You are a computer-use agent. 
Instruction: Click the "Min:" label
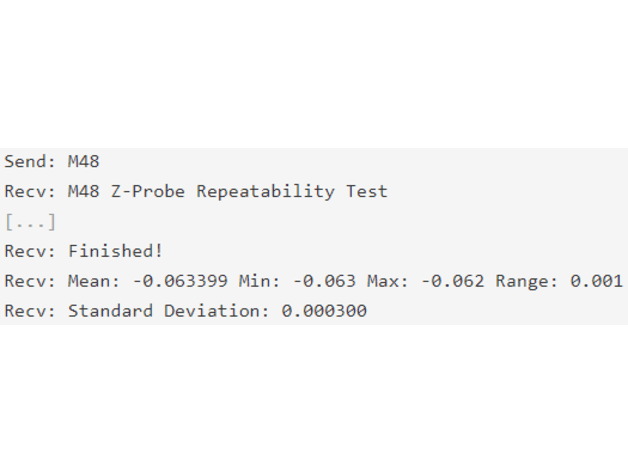point(260,281)
